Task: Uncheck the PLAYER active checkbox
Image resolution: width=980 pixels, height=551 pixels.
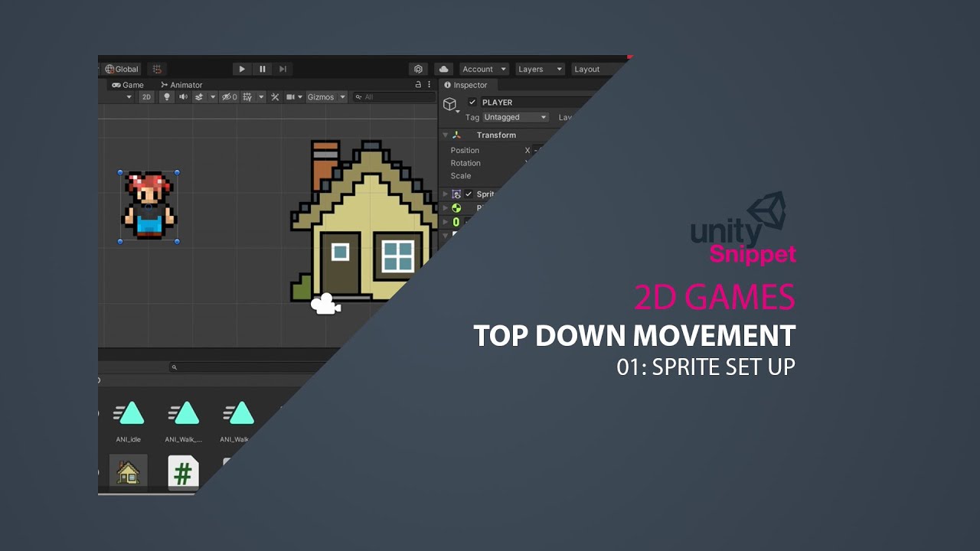Action: pyautogui.click(x=472, y=103)
